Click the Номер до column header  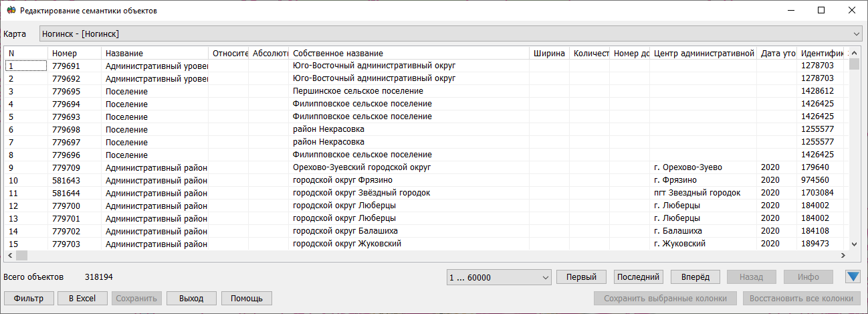(x=629, y=53)
